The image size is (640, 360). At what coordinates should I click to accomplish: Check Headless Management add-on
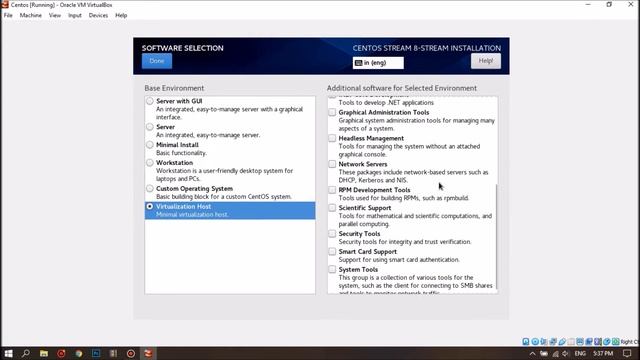click(x=332, y=138)
